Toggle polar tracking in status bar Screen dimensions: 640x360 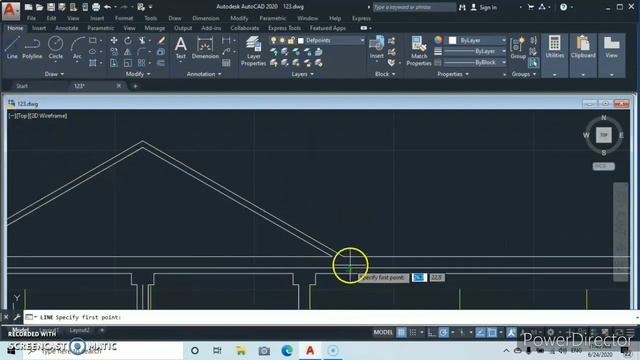click(x=444, y=332)
